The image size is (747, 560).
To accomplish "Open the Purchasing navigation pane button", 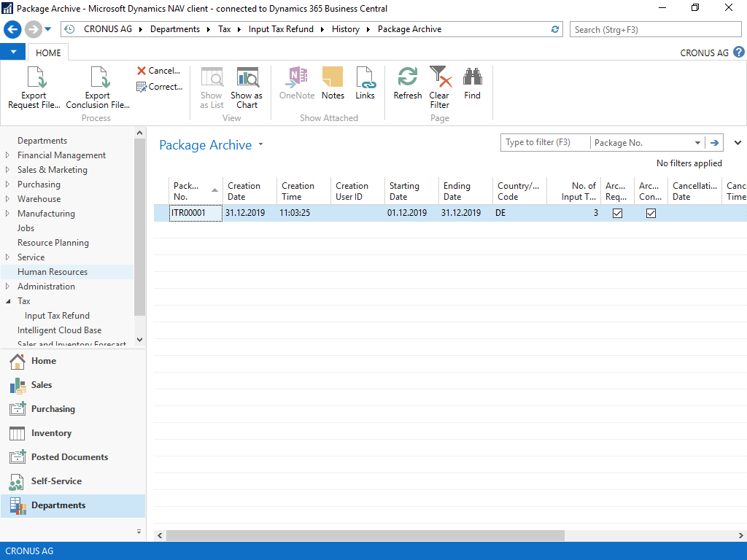I will [72, 409].
